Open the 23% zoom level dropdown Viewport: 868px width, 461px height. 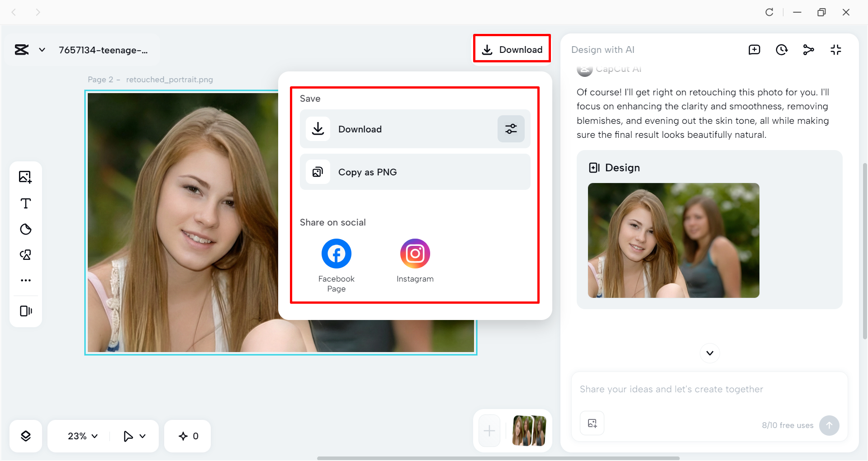pos(83,436)
